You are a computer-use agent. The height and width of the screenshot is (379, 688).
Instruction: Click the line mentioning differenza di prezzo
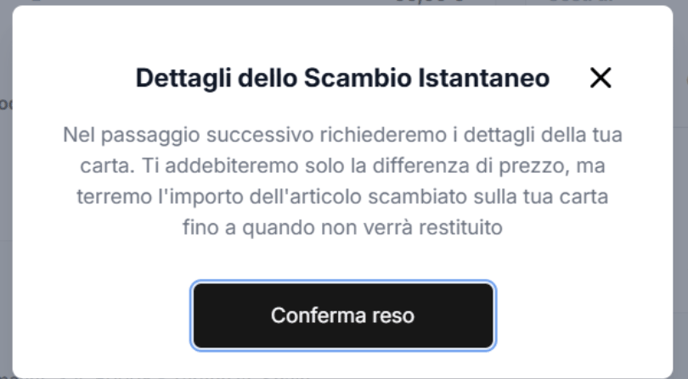click(342, 166)
